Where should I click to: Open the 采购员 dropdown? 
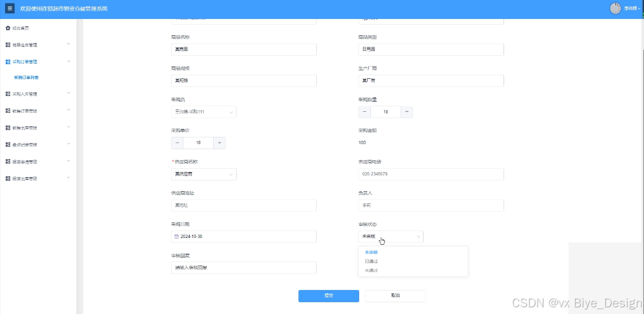tap(204, 112)
